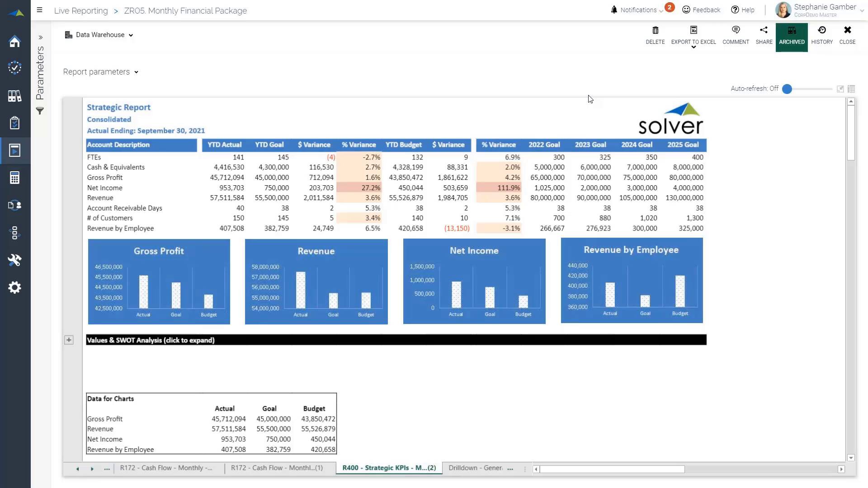Expand the Report parameters dropdown
Image resolution: width=868 pixels, height=488 pixels.
coord(136,72)
